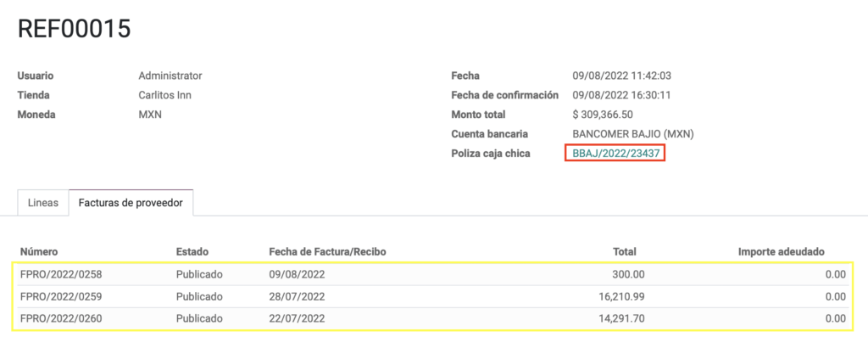The height and width of the screenshot is (348, 868).
Task: Click invoice date 28/07/2022
Action: pos(297,296)
